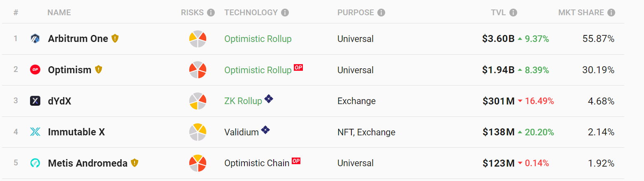Click the TVL column info icon
Image resolution: width=644 pixels, height=181 pixels.
click(x=513, y=13)
